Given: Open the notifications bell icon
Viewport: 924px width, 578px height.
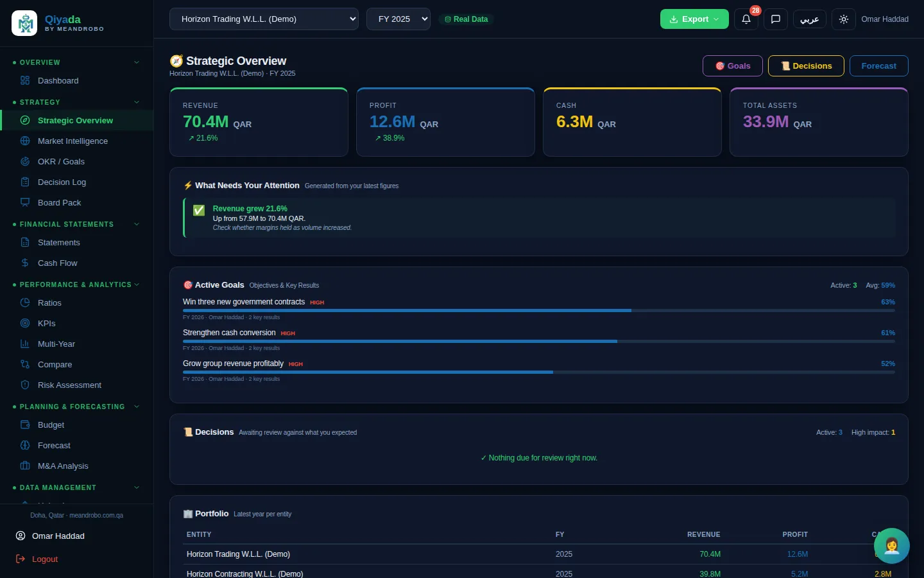Looking at the screenshot, I should 746,19.
